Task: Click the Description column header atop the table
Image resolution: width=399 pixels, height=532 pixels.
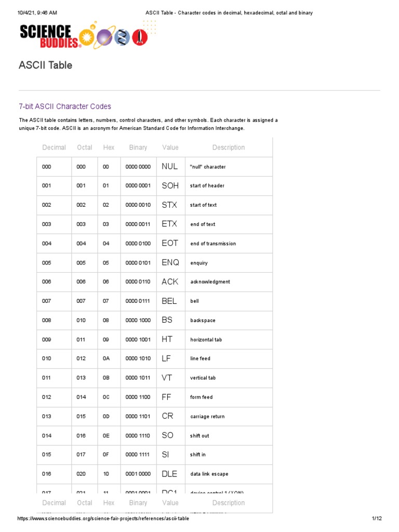Action: [229, 148]
